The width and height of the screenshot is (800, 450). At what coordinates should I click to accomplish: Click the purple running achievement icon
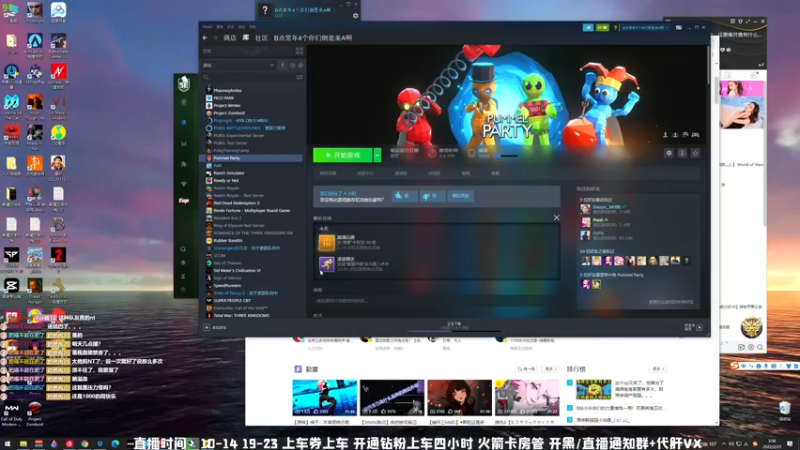coord(327,264)
